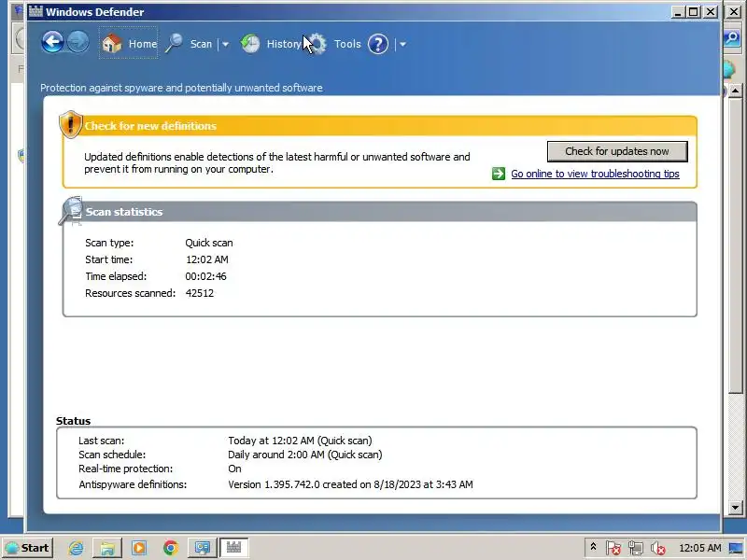Select the Check for new definitions heading
Screen dimensions: 747x560
[150, 126]
